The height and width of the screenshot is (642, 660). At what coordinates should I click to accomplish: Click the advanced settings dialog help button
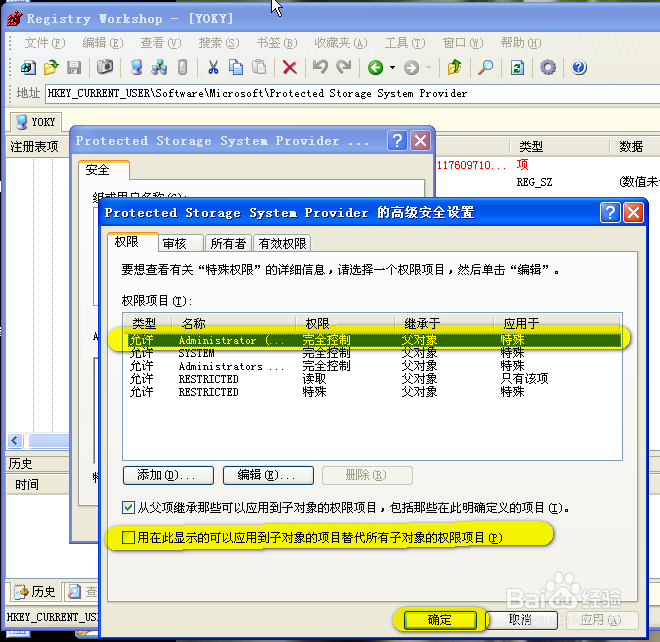click(610, 213)
